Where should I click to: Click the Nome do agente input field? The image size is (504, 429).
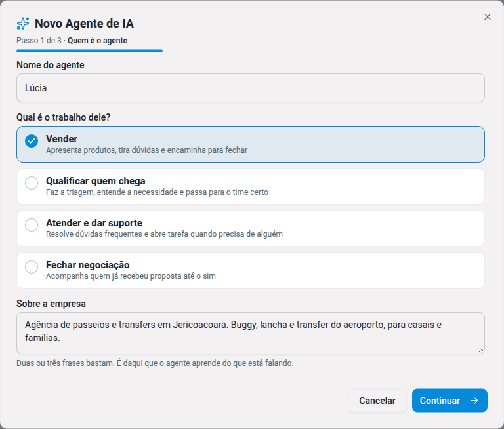tap(251, 88)
